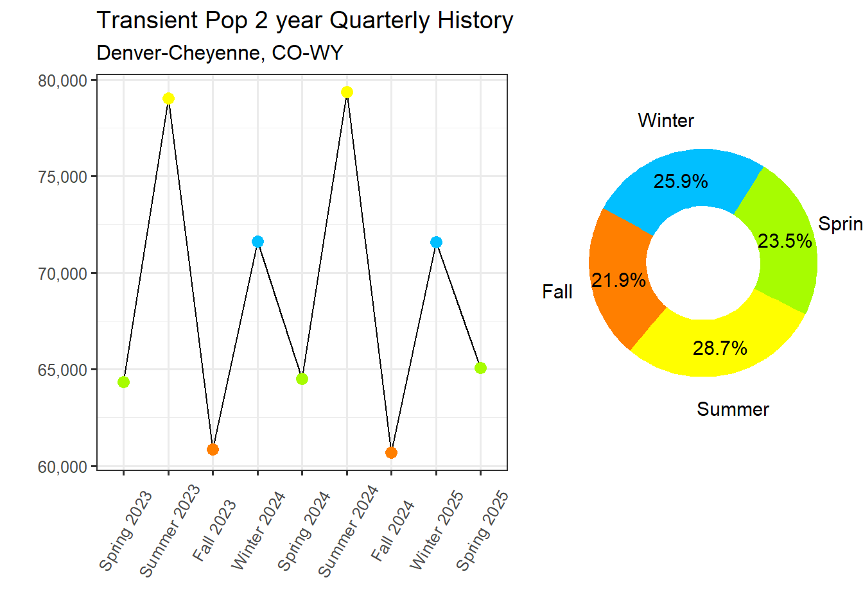Click the 'Winter' label above the donut
Screen dimensions: 863x616
[666, 121]
